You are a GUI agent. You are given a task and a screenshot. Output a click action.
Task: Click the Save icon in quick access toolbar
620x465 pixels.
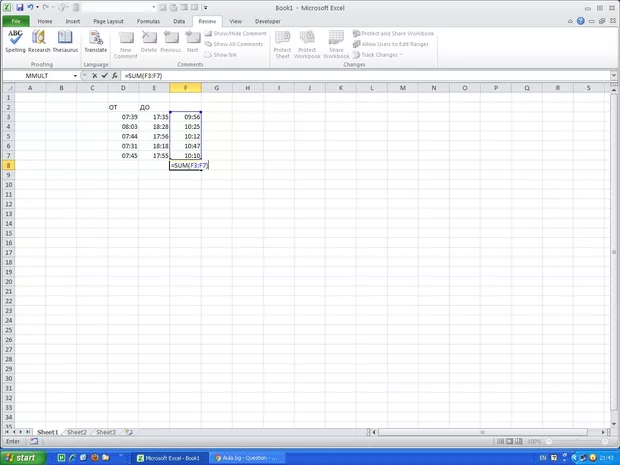pos(19,7)
